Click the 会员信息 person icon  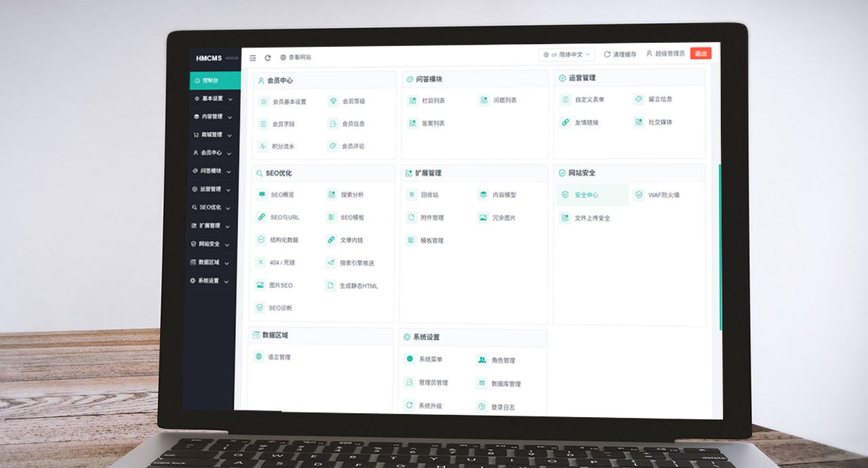click(x=332, y=123)
